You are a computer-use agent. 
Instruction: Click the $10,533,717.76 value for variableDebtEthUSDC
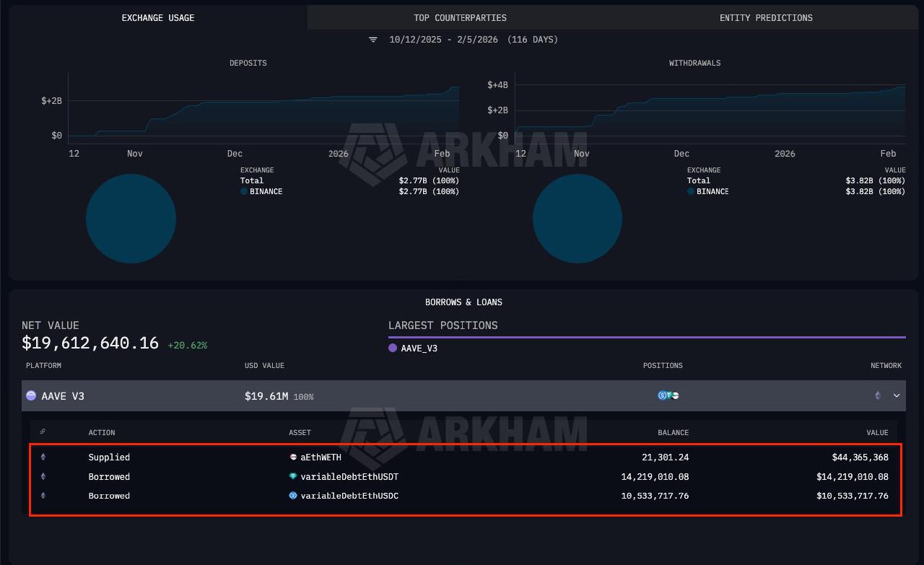853,496
